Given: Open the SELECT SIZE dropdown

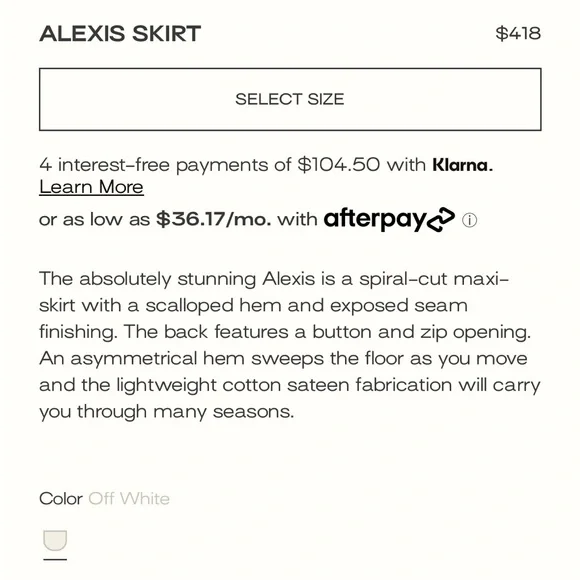Looking at the screenshot, I should click(290, 99).
